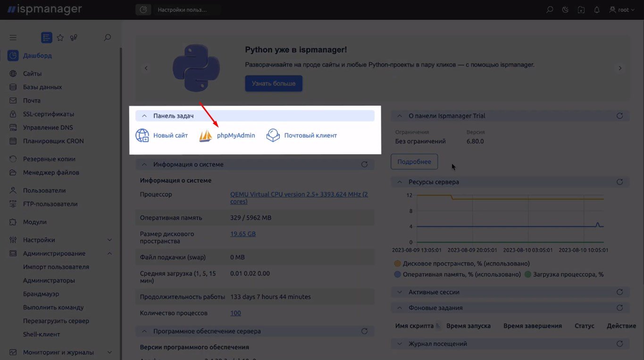Toggle dark theme with the moon icon

tap(565, 9)
